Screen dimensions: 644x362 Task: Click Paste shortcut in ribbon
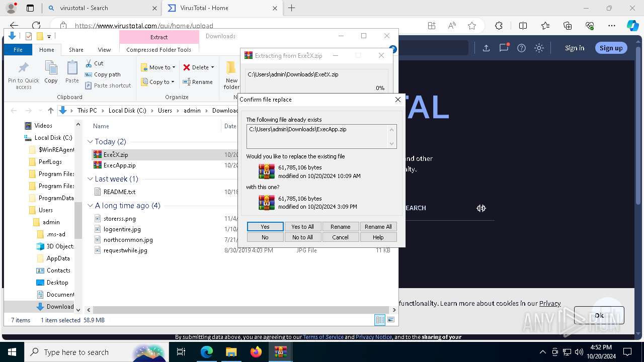(x=108, y=85)
